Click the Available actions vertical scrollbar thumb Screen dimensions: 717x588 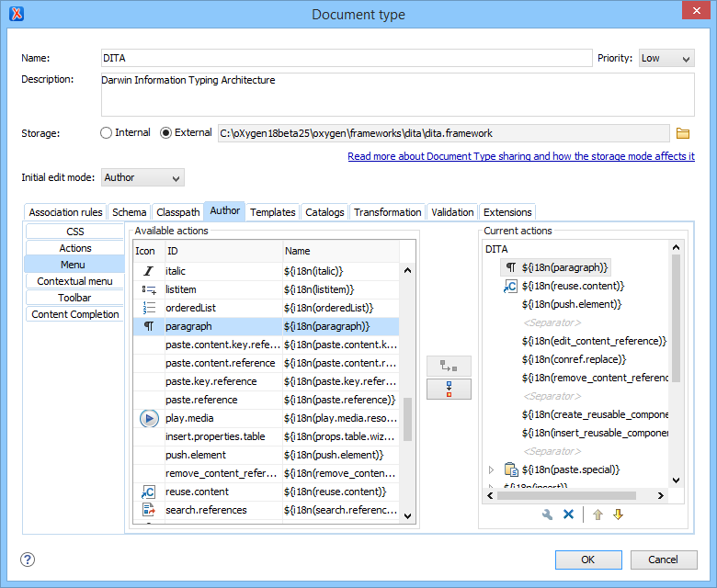click(x=407, y=419)
